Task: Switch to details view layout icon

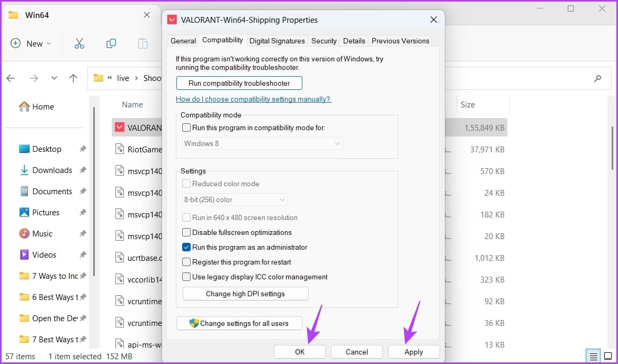Action: 593,356
